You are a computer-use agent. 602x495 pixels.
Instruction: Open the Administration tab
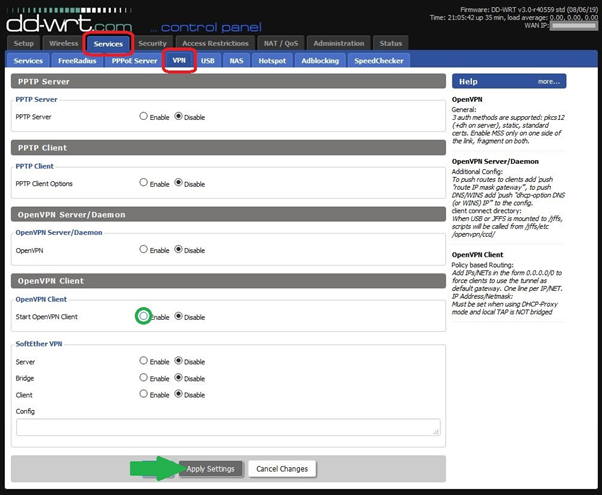pyautogui.click(x=338, y=44)
